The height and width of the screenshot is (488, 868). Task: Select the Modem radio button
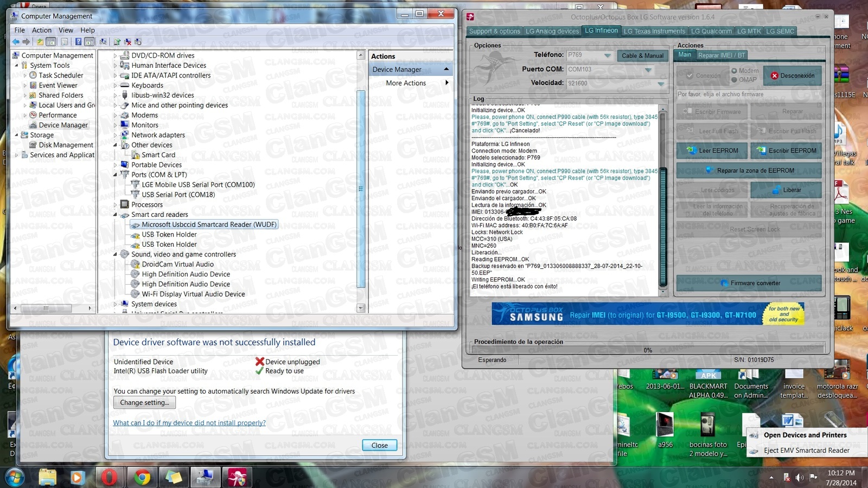pyautogui.click(x=734, y=70)
